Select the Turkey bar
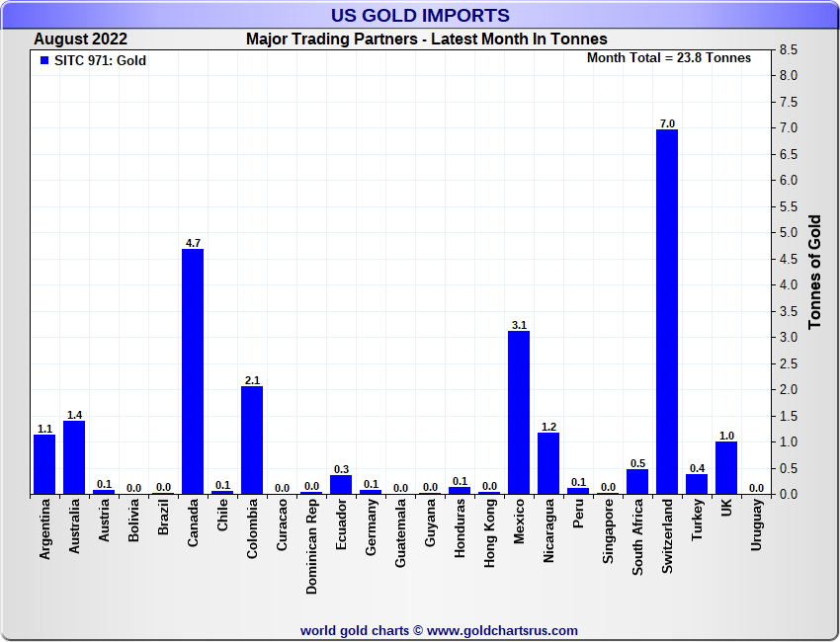The image size is (840, 642). point(697,484)
